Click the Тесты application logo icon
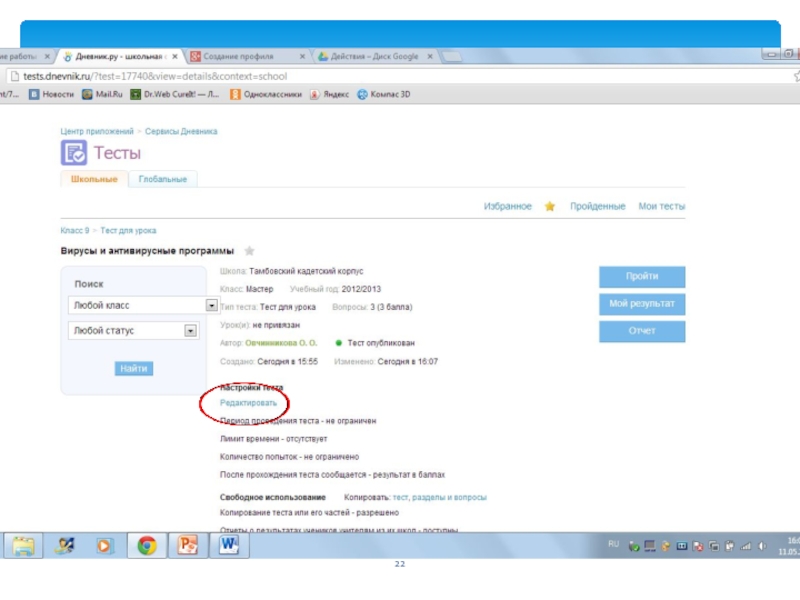Image resolution: width=800 pixels, height=600 pixels. tap(74, 153)
